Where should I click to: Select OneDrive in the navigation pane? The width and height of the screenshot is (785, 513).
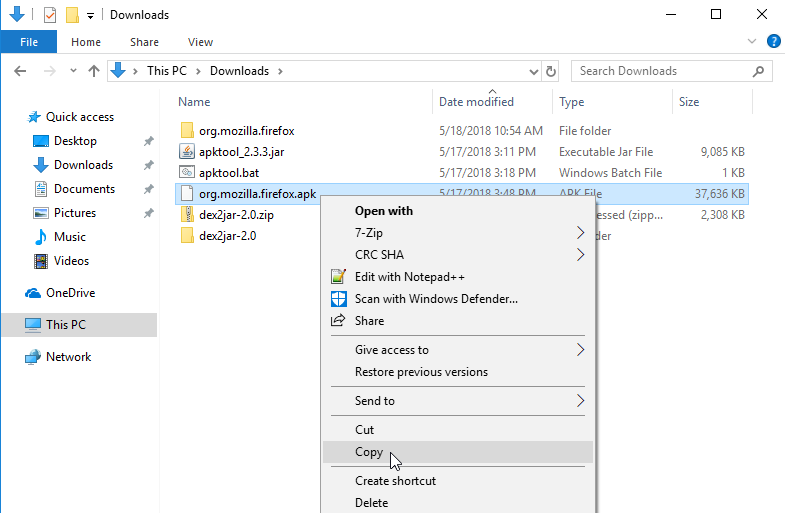coord(70,293)
